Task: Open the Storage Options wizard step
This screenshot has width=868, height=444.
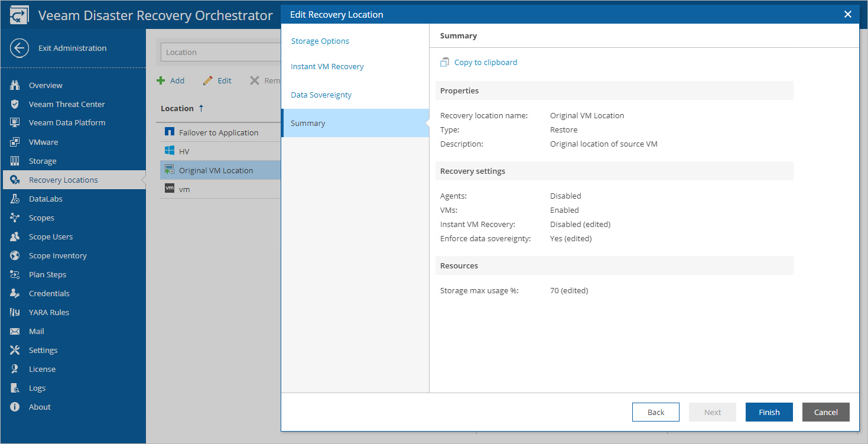Action: pyautogui.click(x=320, y=41)
